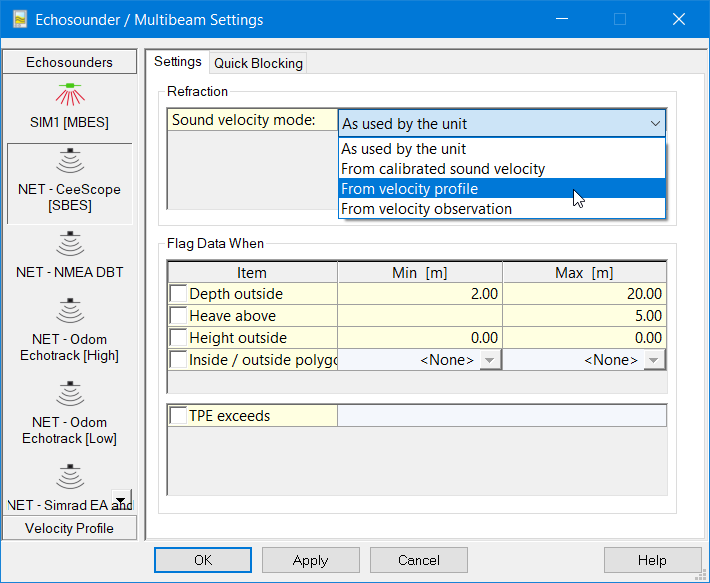710x583 pixels.
Task: Open the Min polygon <None> dropdown
Action: pos(489,360)
